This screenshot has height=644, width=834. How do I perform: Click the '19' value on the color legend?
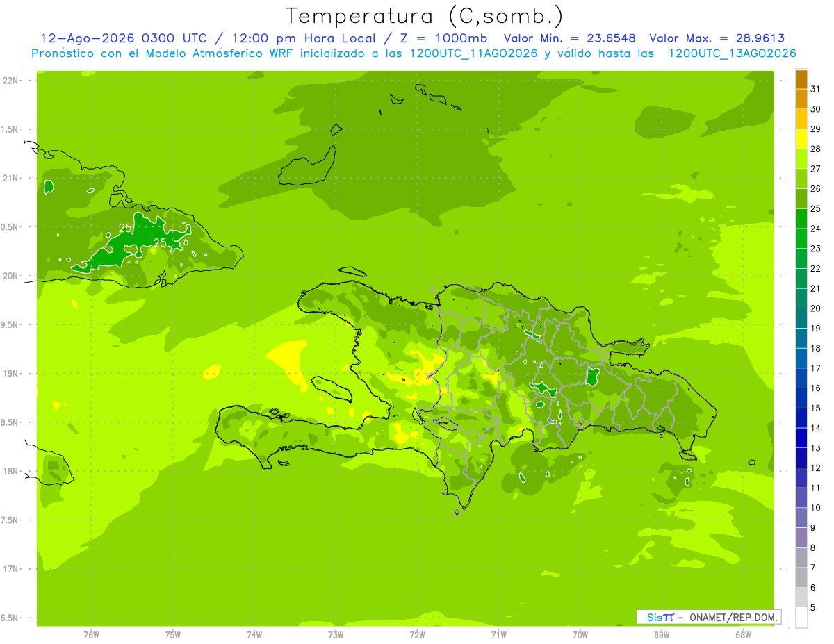coord(816,328)
